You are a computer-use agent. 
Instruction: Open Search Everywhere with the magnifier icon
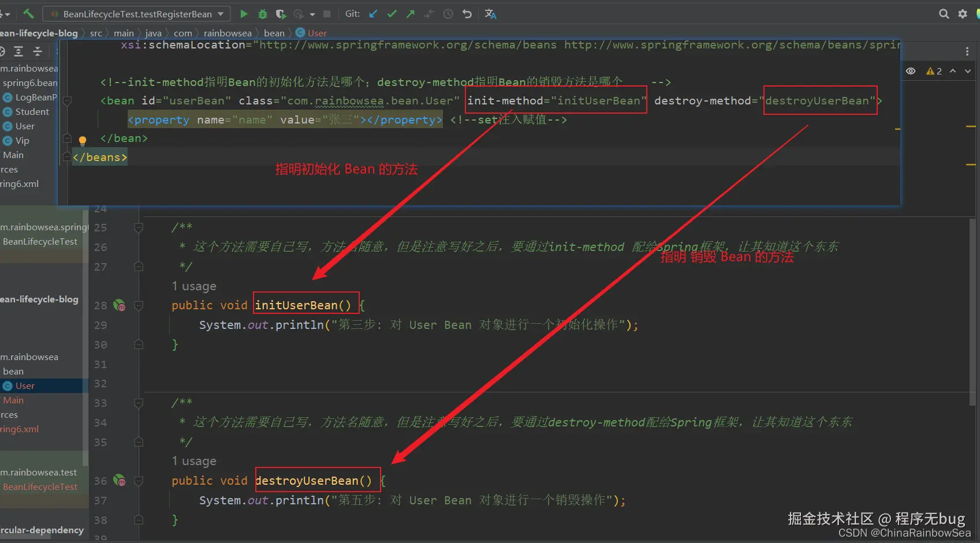(x=944, y=14)
